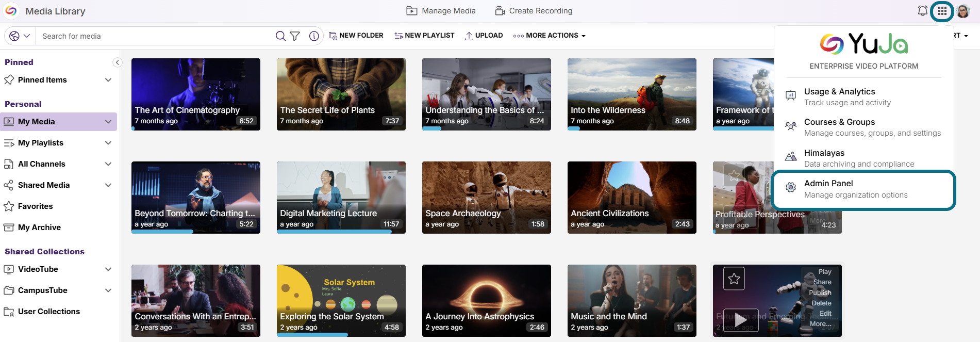Screen dimensions: 980x342
Task: Open Create Recording tab
Action: 534,11
